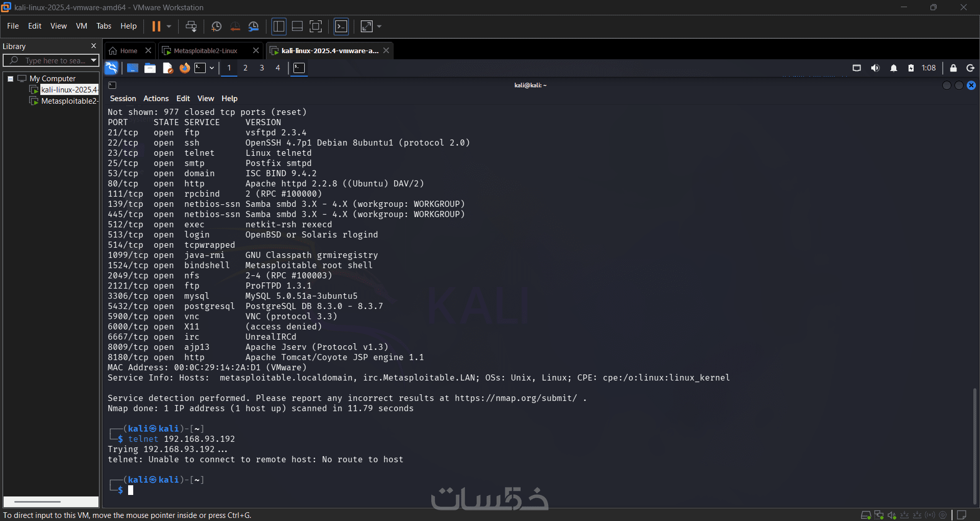
Task: Close the Metasploitable2-Linux tab
Action: (256, 51)
